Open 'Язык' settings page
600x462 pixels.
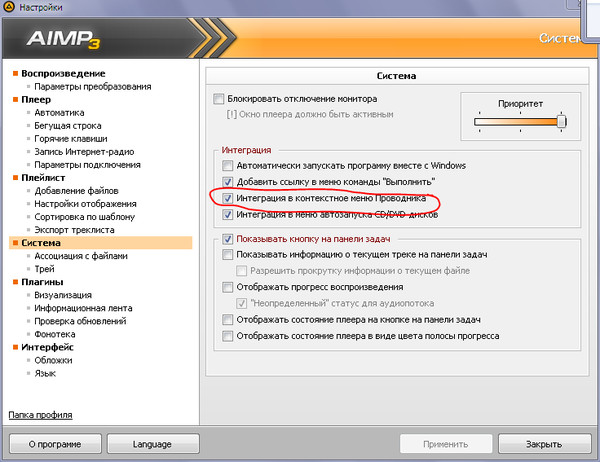tap(45, 373)
